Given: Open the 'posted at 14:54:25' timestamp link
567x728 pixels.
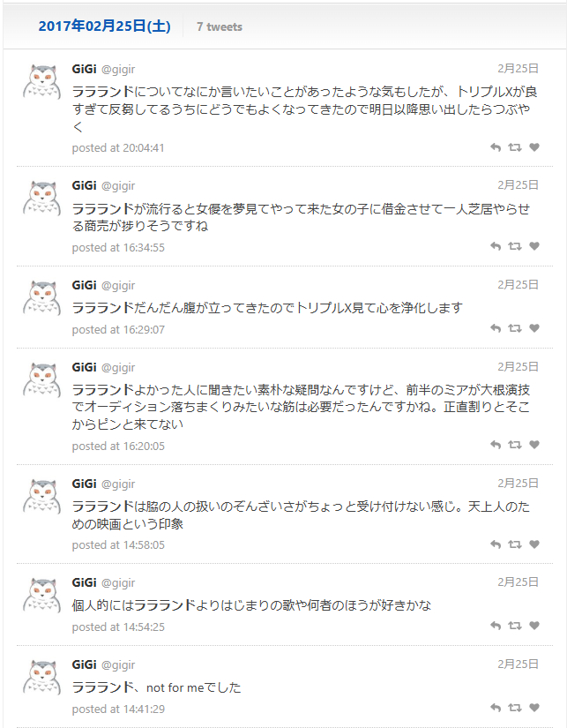Looking at the screenshot, I should (118, 627).
